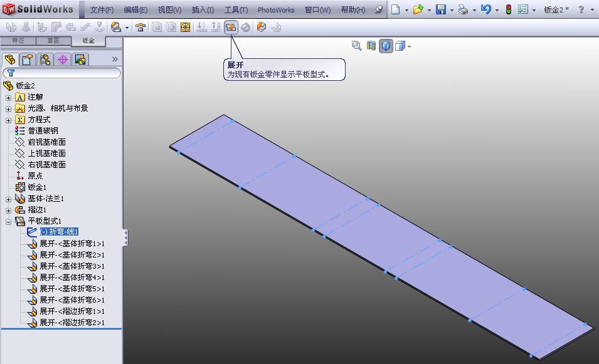Viewport: 599px width, 364px height.
Task: Click the Rebuild traffic light icon
Action: tap(509, 9)
